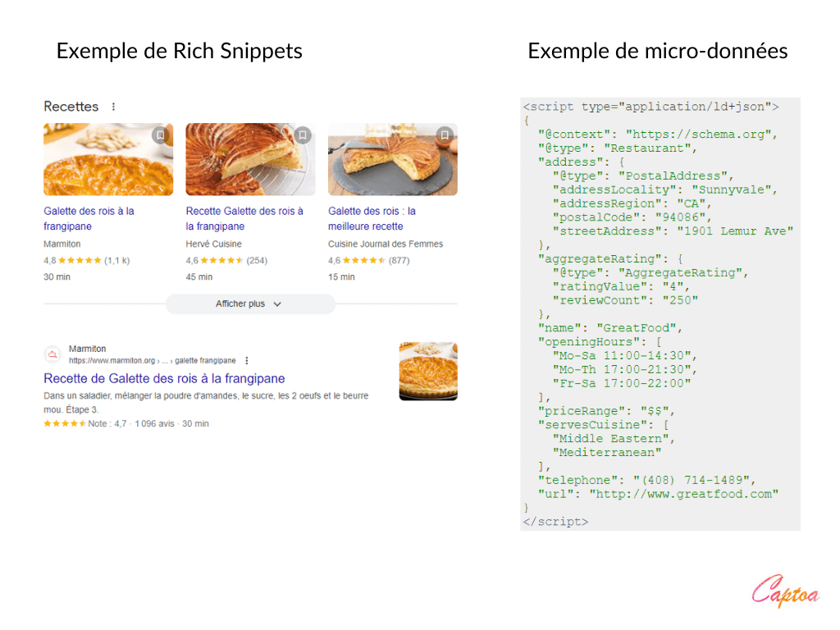Screen dimensions: 840x630
Task: Save the Hervé Cuisine recipe with bookmark icon
Action: point(303,135)
